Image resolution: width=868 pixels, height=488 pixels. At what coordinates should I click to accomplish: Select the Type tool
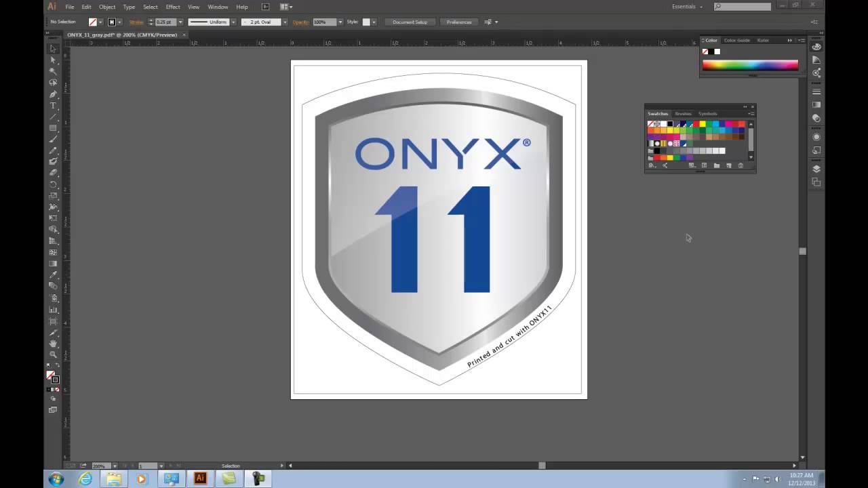tap(53, 106)
